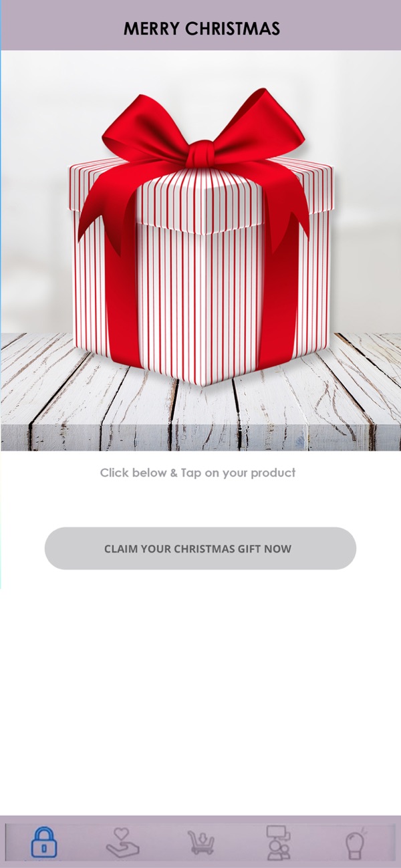The height and width of the screenshot is (868, 401).
Task: Tap the word 'product' in instruction text
Action: coord(273,472)
